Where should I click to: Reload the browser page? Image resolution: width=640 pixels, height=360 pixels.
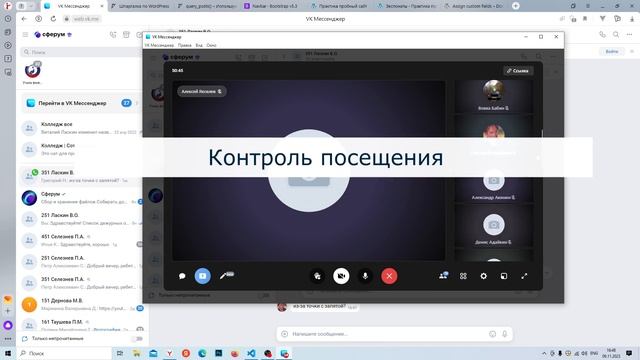click(53, 19)
